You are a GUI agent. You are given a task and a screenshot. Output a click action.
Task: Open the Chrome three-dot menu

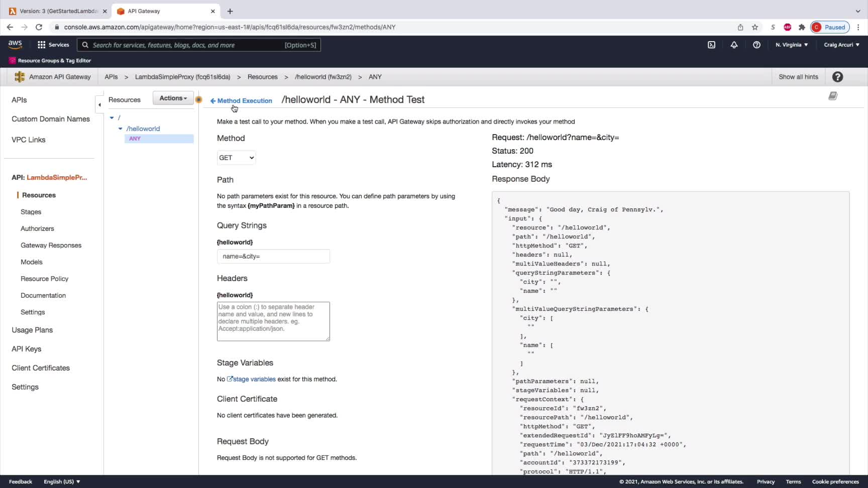[858, 27]
